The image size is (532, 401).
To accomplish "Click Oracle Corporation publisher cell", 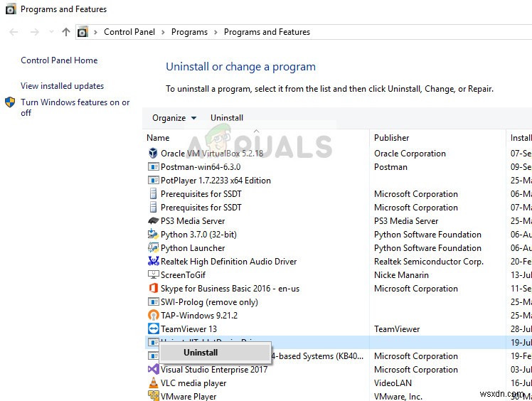I will click(410, 154).
